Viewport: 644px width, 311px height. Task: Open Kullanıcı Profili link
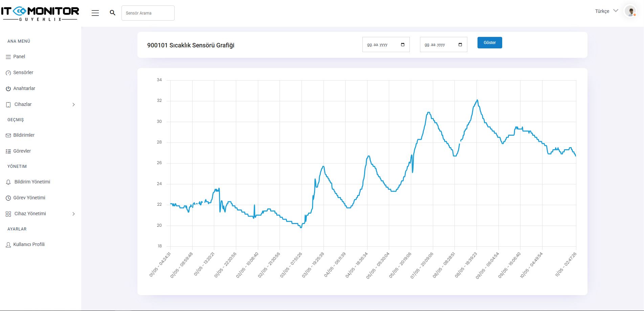coord(29,244)
